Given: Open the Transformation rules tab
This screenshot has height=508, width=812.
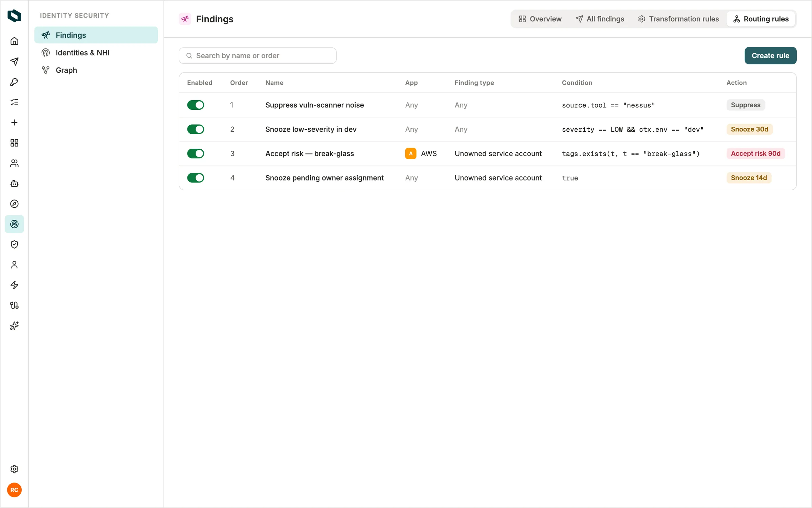Looking at the screenshot, I should point(678,19).
